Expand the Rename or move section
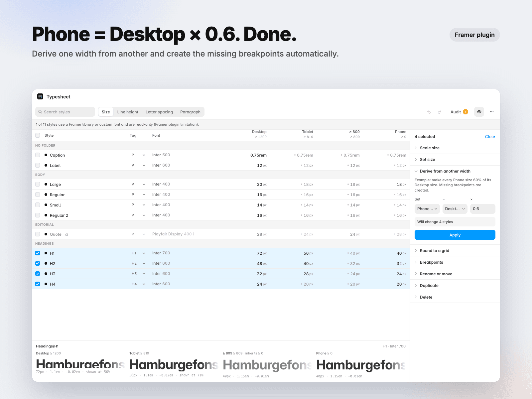This screenshot has height=399, width=532. [455, 274]
